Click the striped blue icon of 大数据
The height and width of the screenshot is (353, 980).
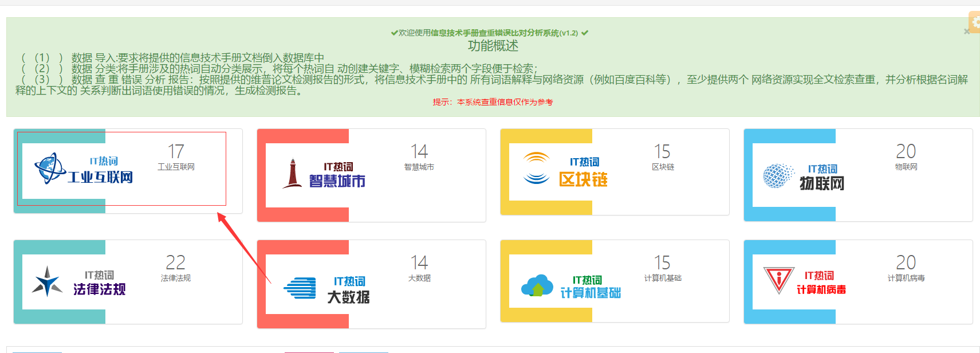pyautogui.click(x=300, y=288)
